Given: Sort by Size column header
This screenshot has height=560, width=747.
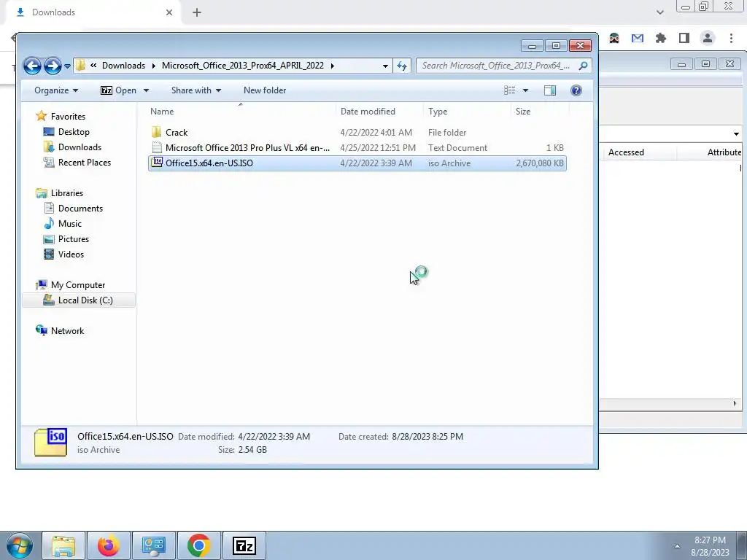Looking at the screenshot, I should pos(540,112).
